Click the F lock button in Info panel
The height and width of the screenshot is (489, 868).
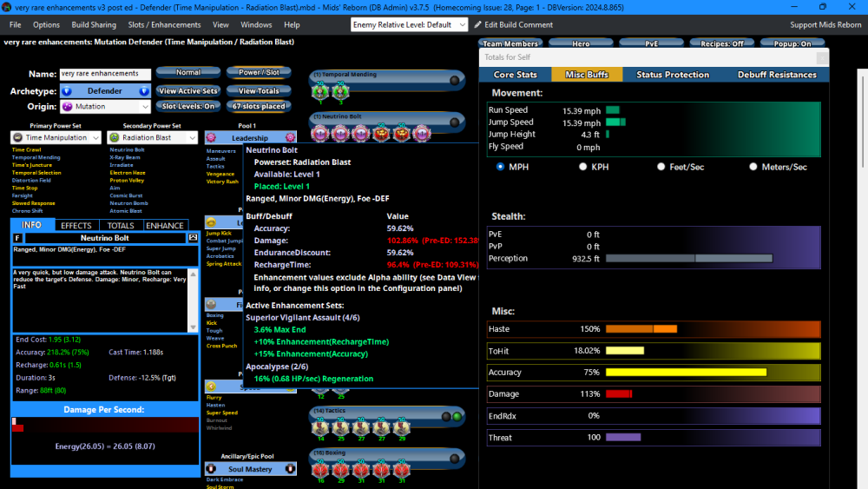pos(17,237)
